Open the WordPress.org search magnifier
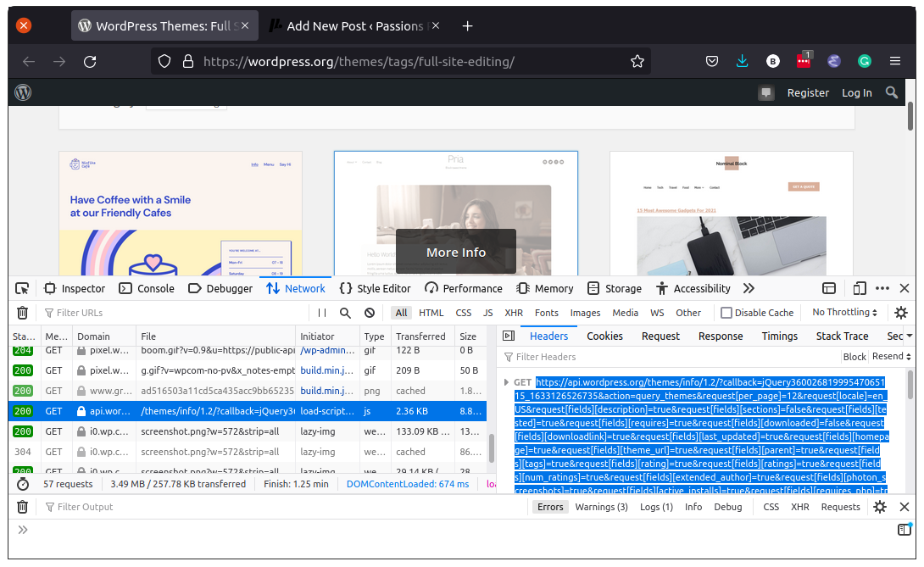924x567 pixels. (892, 92)
